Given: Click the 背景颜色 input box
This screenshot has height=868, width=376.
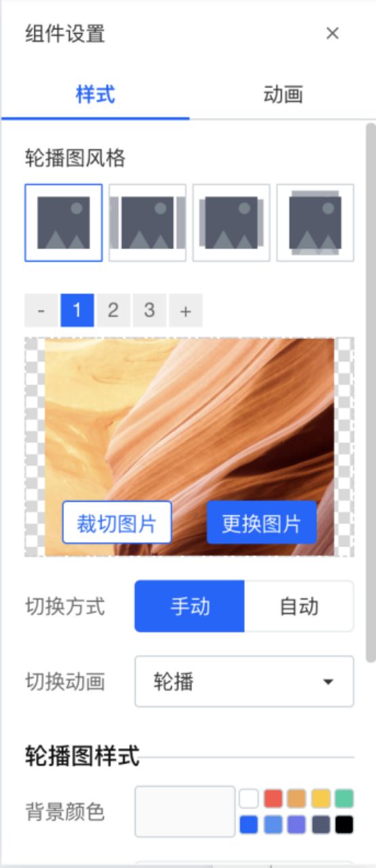Looking at the screenshot, I should click(x=185, y=812).
